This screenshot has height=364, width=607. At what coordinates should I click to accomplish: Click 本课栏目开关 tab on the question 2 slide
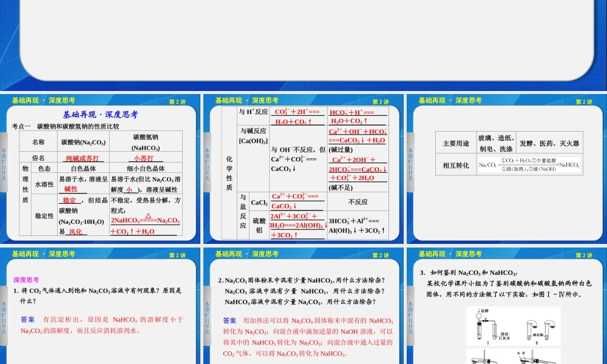coord(207,317)
